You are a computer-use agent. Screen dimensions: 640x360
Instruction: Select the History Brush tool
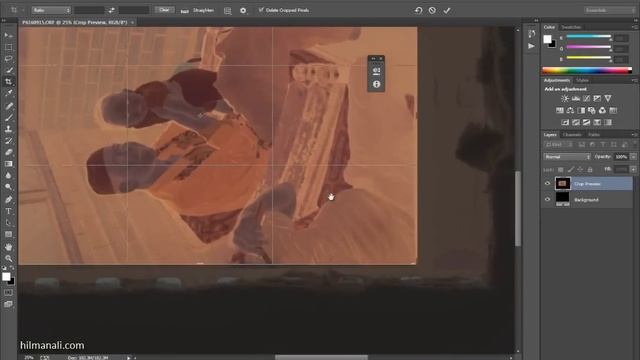coord(8,141)
